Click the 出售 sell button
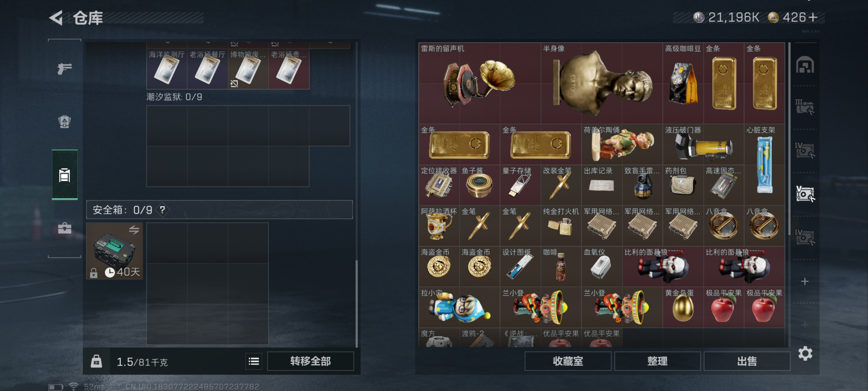The width and height of the screenshot is (868, 391). pyautogui.click(x=747, y=361)
